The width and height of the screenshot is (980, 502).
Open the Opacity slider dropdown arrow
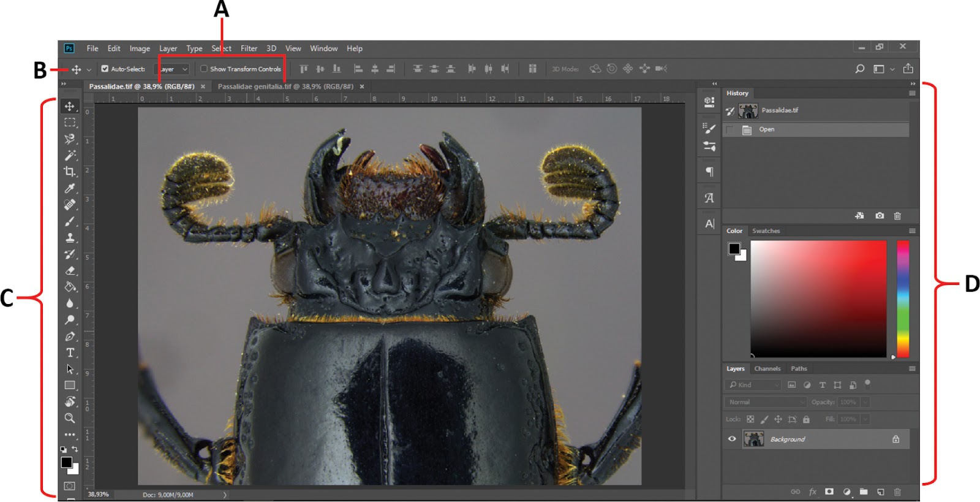point(865,402)
